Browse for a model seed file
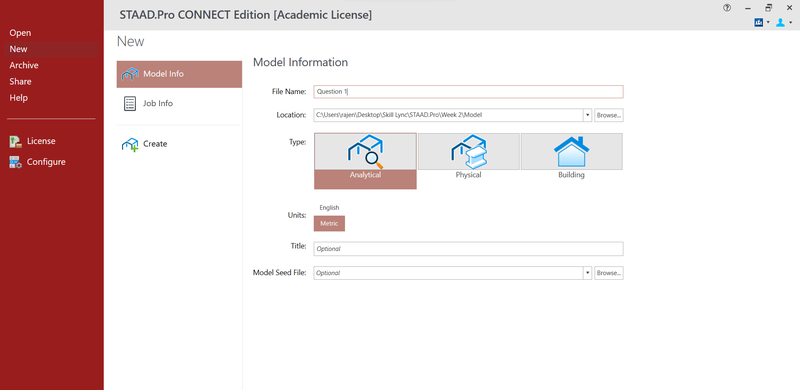 coord(609,273)
